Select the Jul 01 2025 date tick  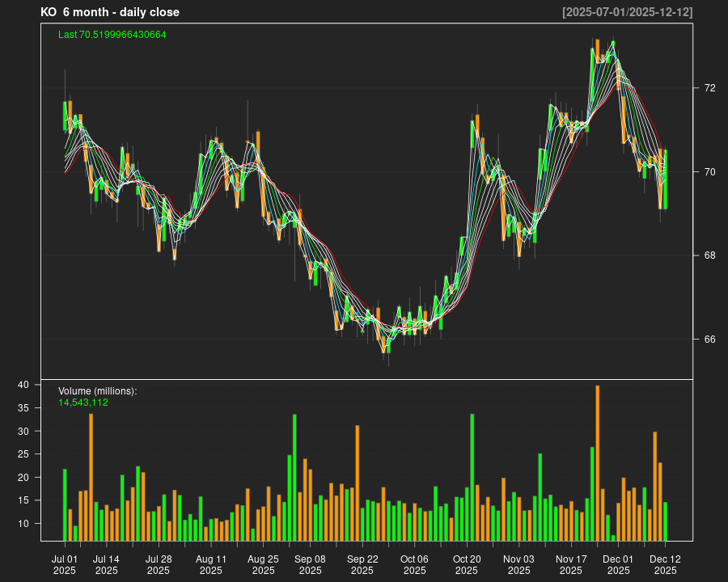click(65, 564)
